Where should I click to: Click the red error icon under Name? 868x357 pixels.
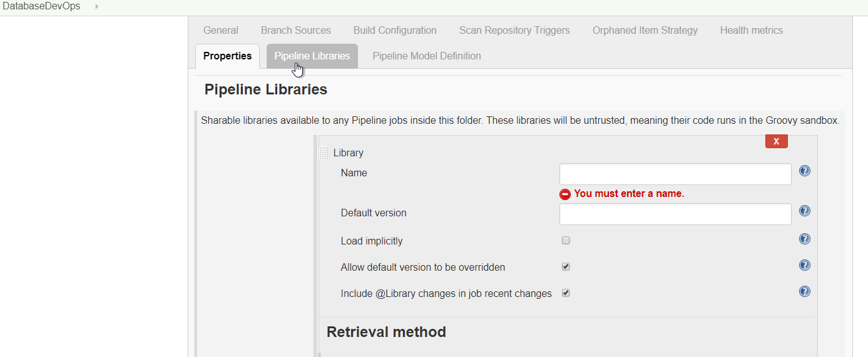(x=565, y=194)
